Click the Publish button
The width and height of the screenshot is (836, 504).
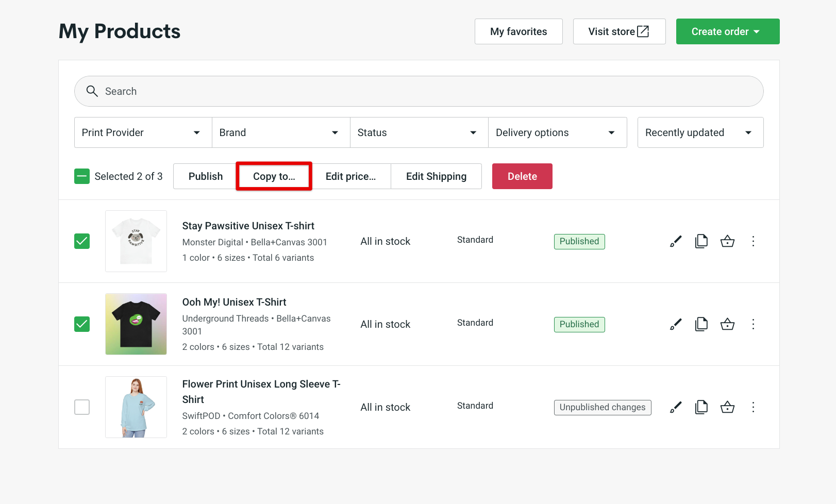(205, 176)
